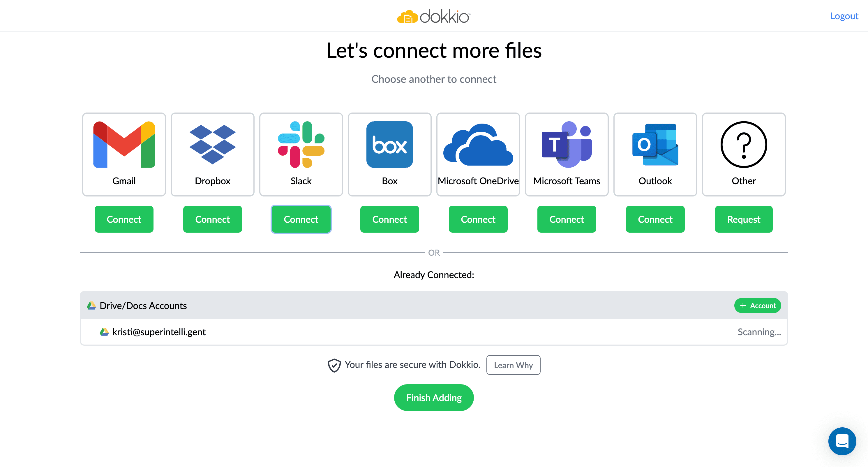Click 'Your files are secure with Dokkio' text

click(412, 365)
